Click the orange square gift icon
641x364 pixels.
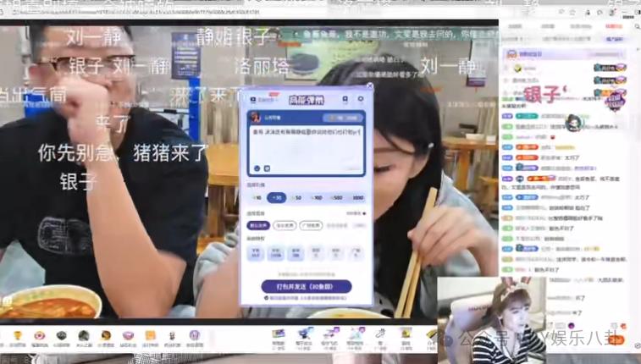(150, 336)
